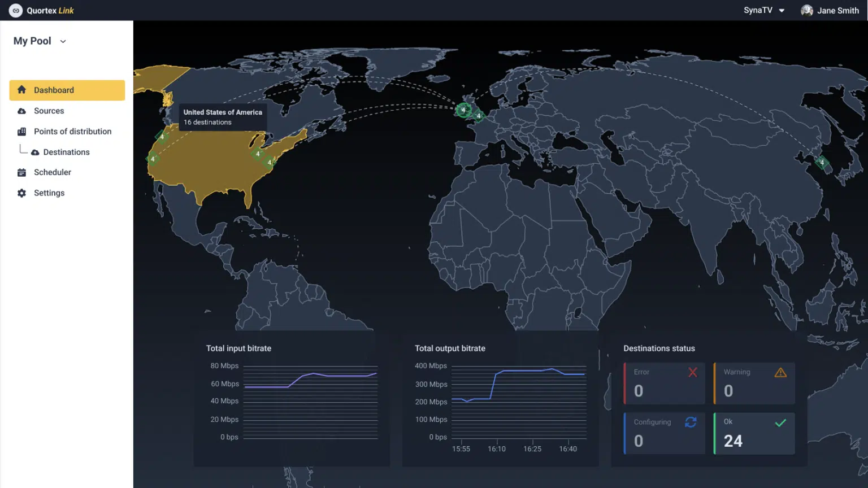Click the Jane Smith avatar picture
The height and width of the screenshot is (488, 868).
click(x=807, y=10)
